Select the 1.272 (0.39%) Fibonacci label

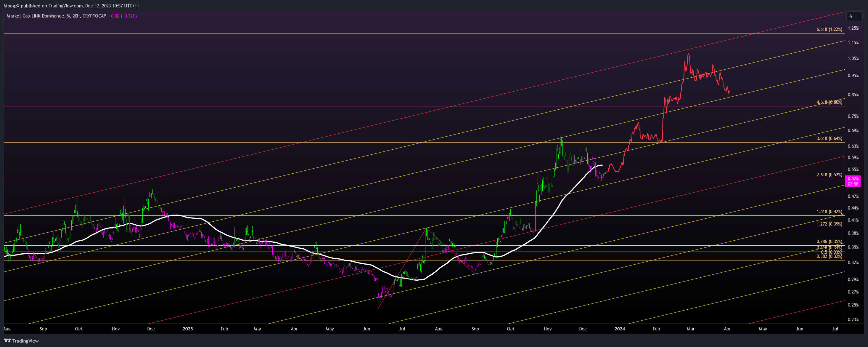coord(829,224)
